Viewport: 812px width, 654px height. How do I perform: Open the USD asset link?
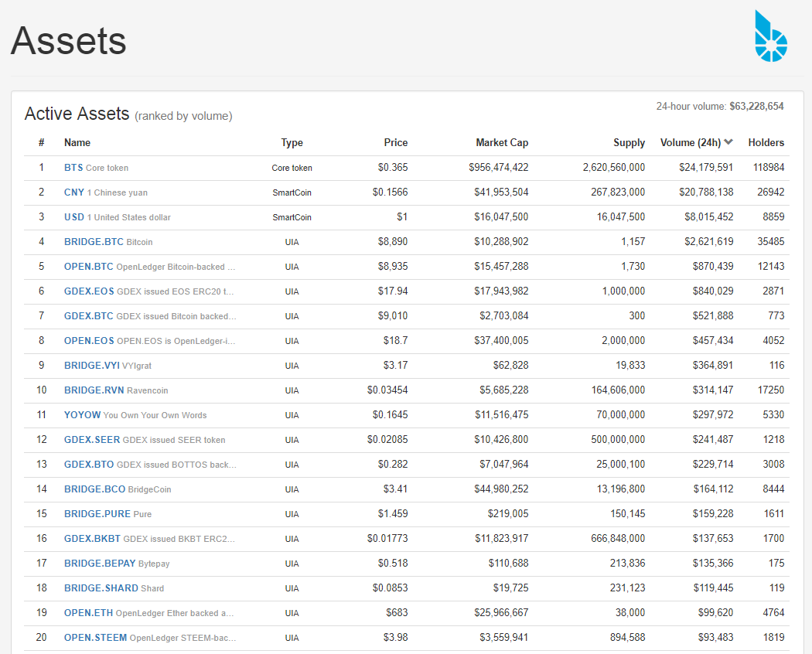[74, 217]
